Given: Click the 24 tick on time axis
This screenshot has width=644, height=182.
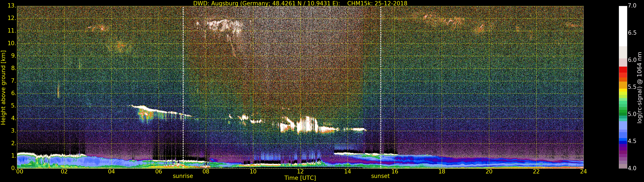Looking at the screenshot, I should (x=583, y=172).
